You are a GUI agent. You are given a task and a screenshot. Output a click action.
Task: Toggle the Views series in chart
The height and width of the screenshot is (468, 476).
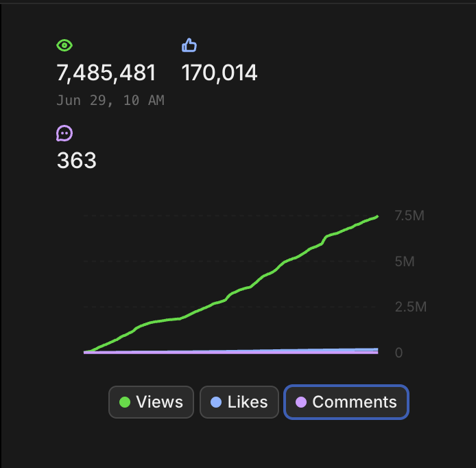coord(151,402)
